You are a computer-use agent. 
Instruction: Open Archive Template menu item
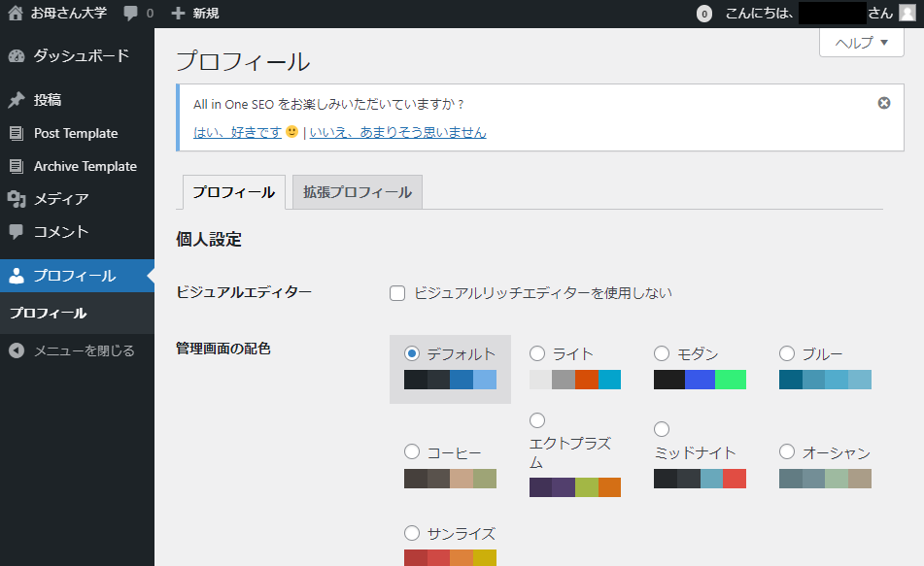77,167
